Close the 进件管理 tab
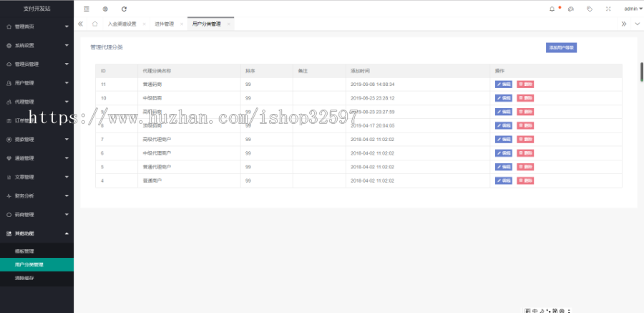The height and width of the screenshot is (313, 644). (x=182, y=24)
